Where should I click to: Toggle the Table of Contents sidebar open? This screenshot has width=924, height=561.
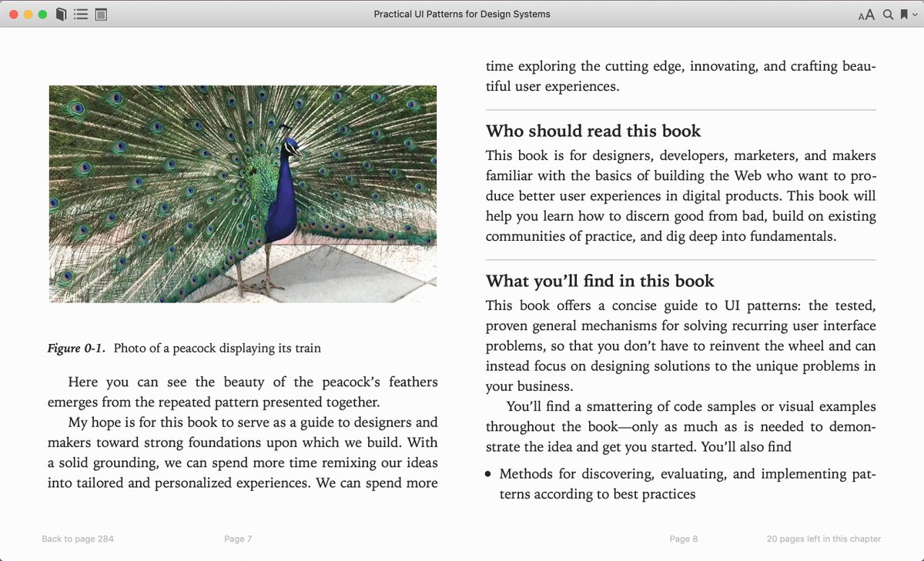pyautogui.click(x=80, y=14)
